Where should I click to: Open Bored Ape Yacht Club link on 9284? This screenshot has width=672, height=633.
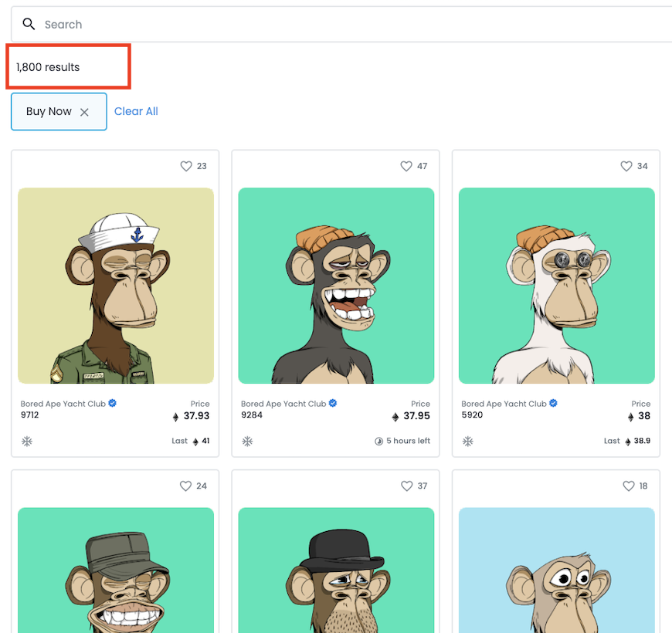point(283,404)
